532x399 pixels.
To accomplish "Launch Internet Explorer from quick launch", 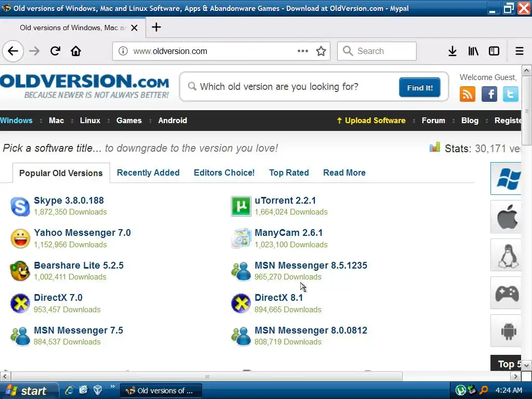I will click(x=69, y=390).
